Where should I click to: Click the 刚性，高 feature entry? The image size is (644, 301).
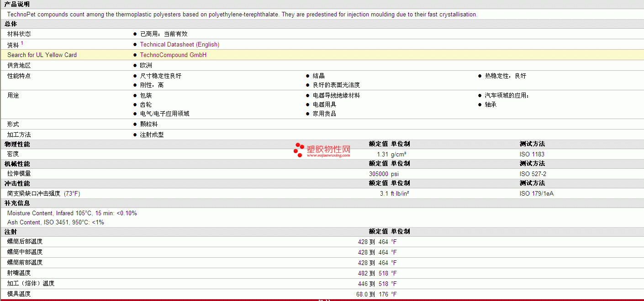pyautogui.click(x=152, y=85)
